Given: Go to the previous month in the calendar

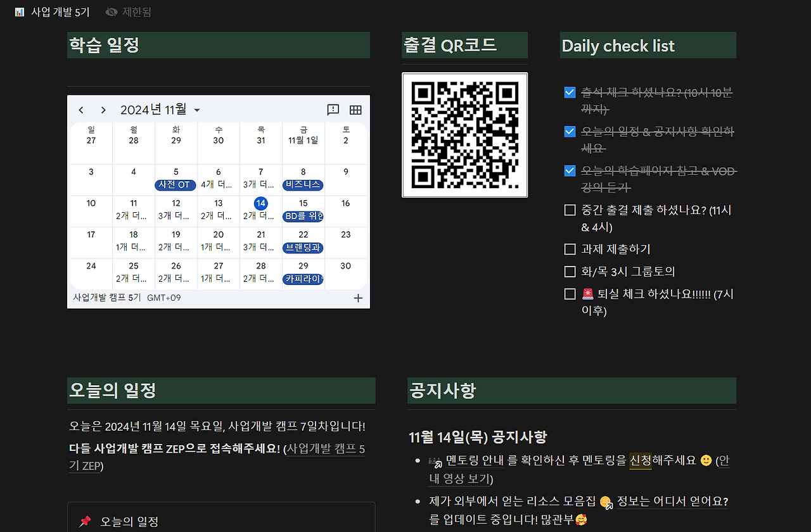Looking at the screenshot, I should coord(81,110).
